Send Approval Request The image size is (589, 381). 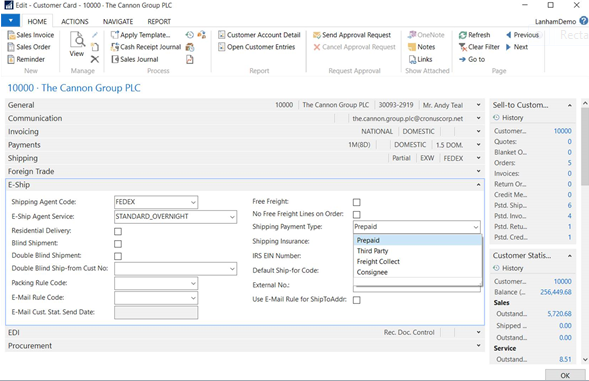pyautogui.click(x=352, y=35)
